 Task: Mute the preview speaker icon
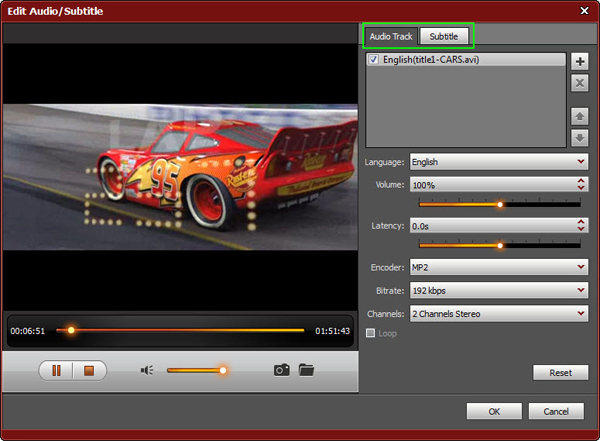click(147, 370)
